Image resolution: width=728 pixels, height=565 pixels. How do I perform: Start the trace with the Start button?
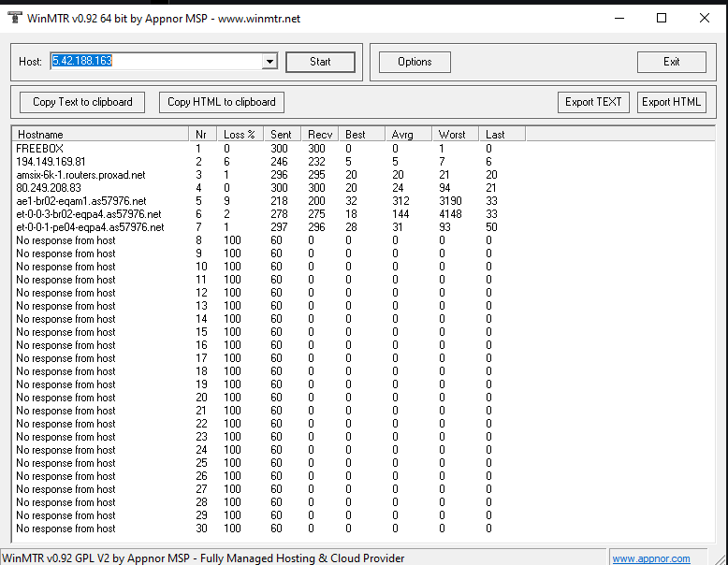320,62
